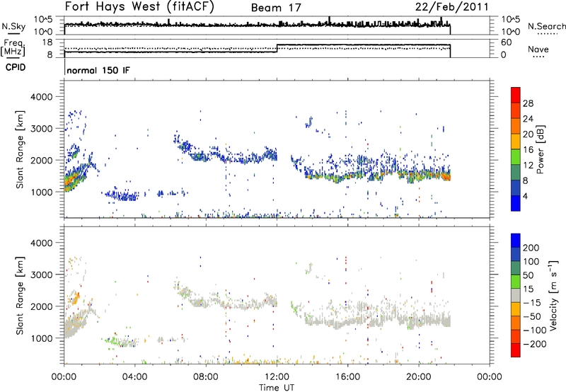Click the 'Fort Hays West (fitACF)' title
Screen dimensions: 566x392
click(139, 6)
